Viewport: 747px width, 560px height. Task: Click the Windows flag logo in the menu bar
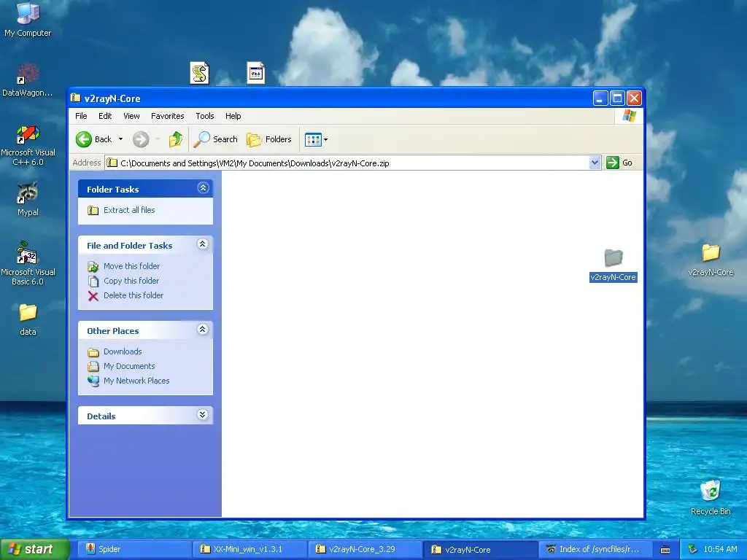(x=630, y=116)
